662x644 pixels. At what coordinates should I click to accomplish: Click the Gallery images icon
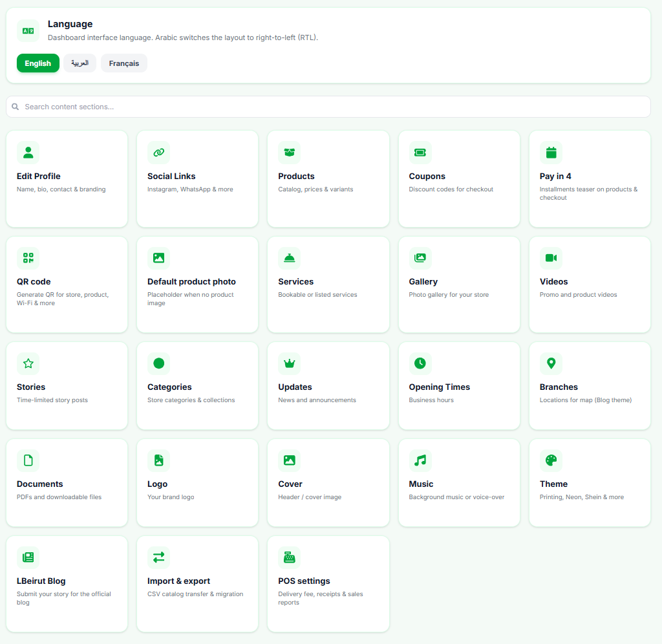tap(420, 258)
